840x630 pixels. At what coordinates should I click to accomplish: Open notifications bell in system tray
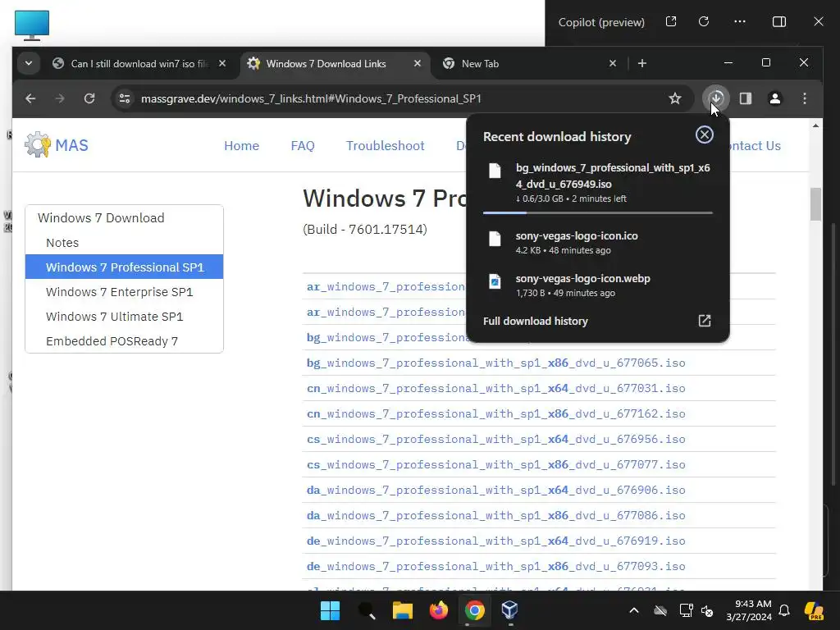pyautogui.click(x=784, y=610)
